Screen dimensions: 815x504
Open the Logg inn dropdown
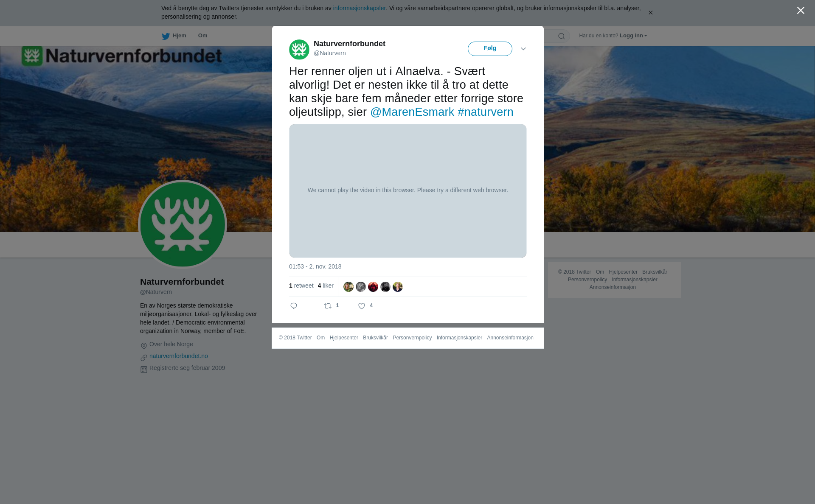click(x=633, y=36)
